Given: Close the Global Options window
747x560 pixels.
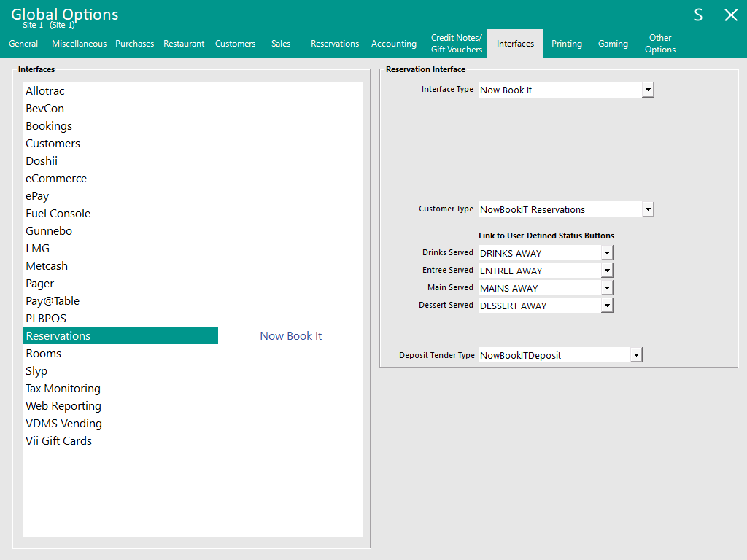Looking at the screenshot, I should pos(730,15).
